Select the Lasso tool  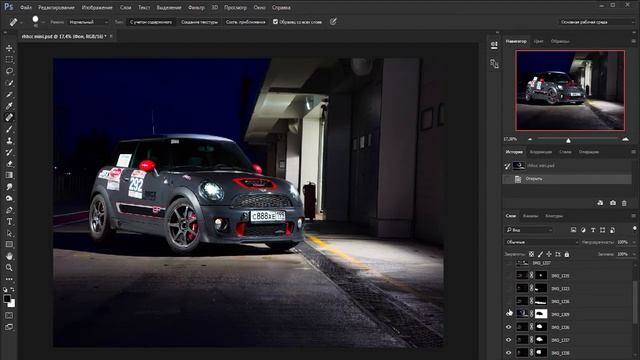click(x=9, y=71)
